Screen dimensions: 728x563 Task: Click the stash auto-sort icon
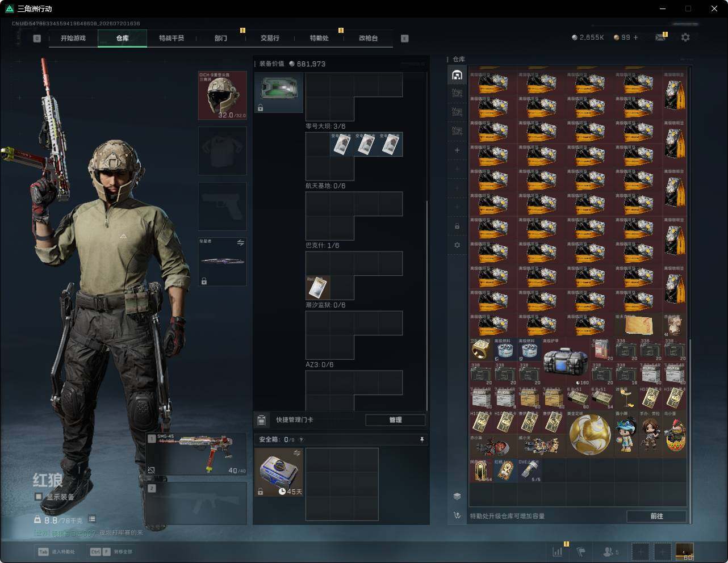click(x=457, y=515)
